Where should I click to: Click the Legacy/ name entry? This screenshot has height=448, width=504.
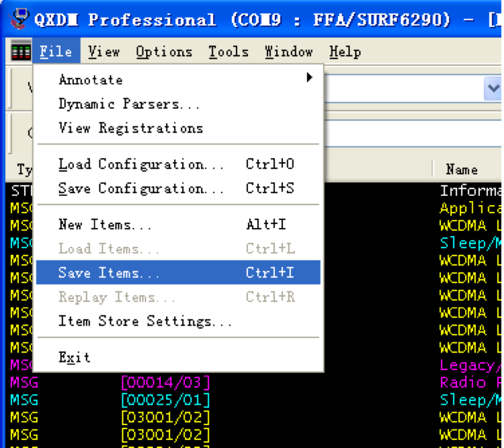(x=470, y=365)
